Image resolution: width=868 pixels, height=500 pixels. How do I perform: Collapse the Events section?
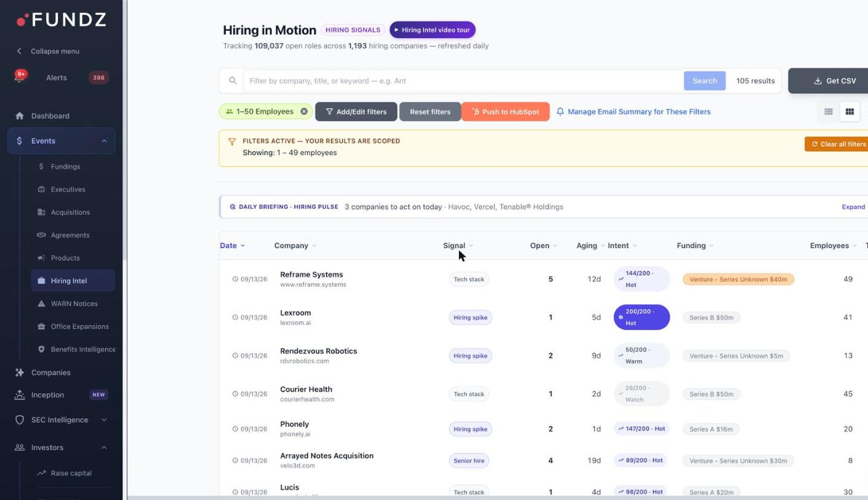click(104, 141)
